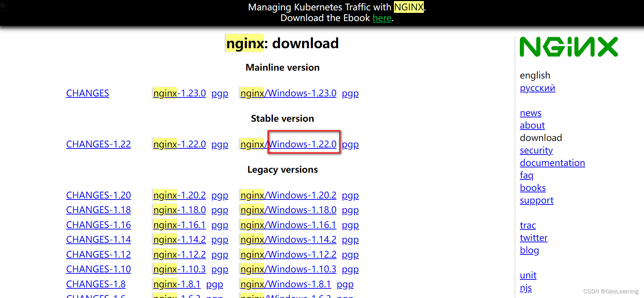Open the CHANGES-1.12 link
644x298 pixels.
pyautogui.click(x=98, y=254)
